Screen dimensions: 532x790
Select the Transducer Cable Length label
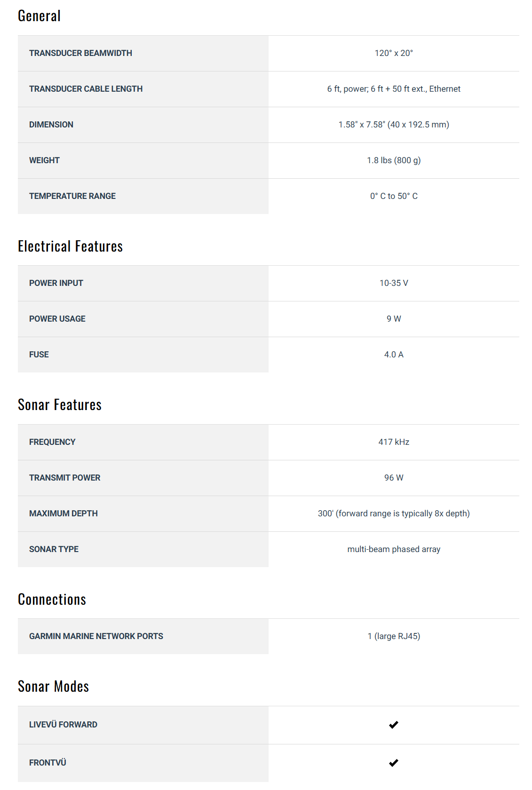point(86,89)
